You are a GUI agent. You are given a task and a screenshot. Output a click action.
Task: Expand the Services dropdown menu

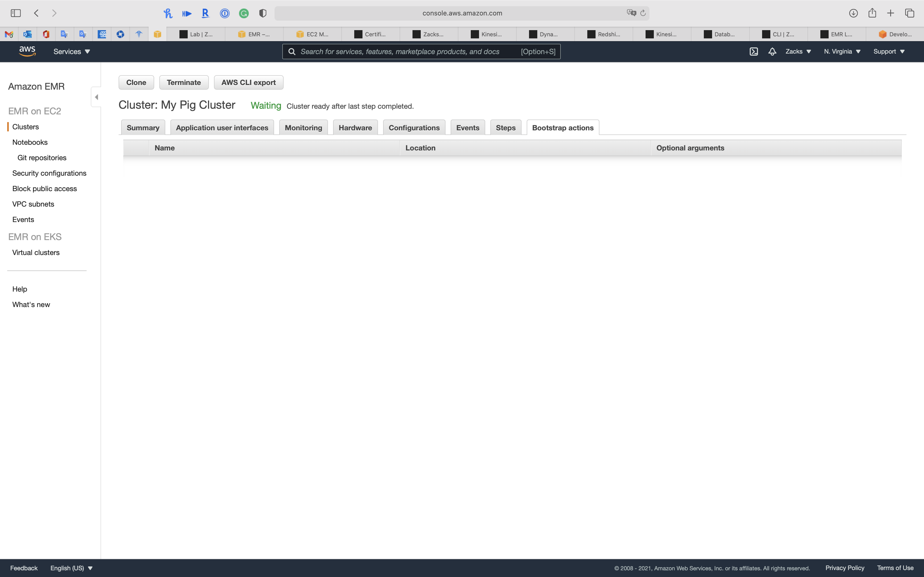point(71,52)
